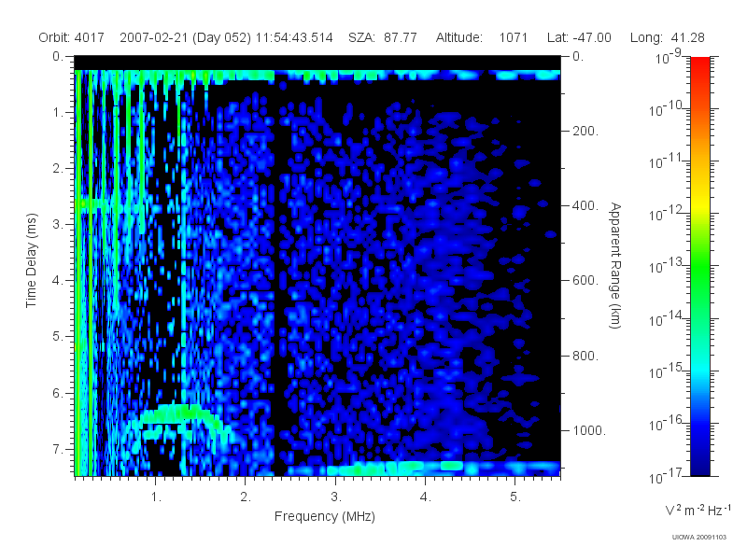Click the UIOWA 20091103 credit text

pos(698,538)
